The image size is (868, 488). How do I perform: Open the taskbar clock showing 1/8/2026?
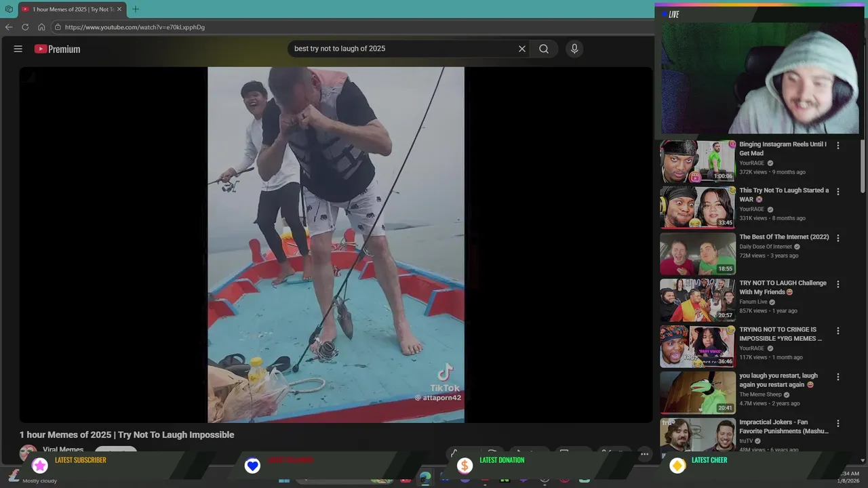pyautogui.click(x=848, y=477)
